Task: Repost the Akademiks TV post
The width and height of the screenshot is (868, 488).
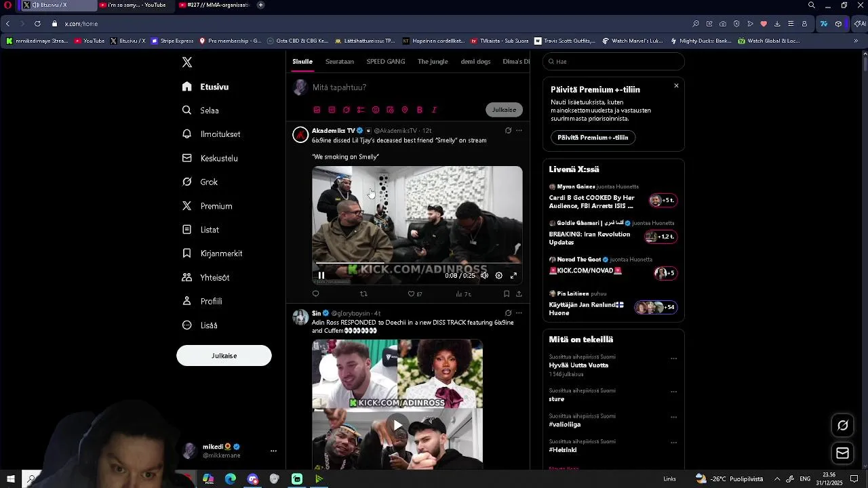Action: click(363, 293)
